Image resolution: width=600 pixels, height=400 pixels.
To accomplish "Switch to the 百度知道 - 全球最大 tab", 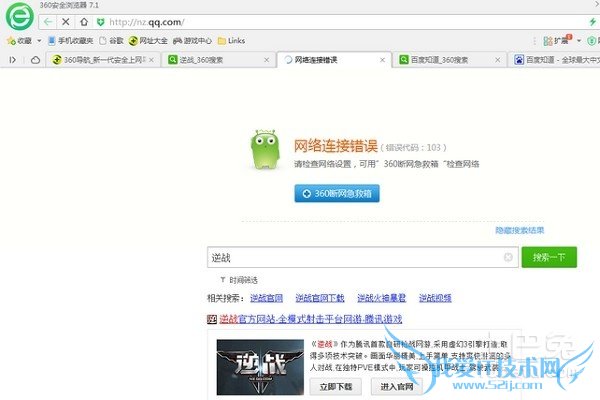I will point(555,60).
